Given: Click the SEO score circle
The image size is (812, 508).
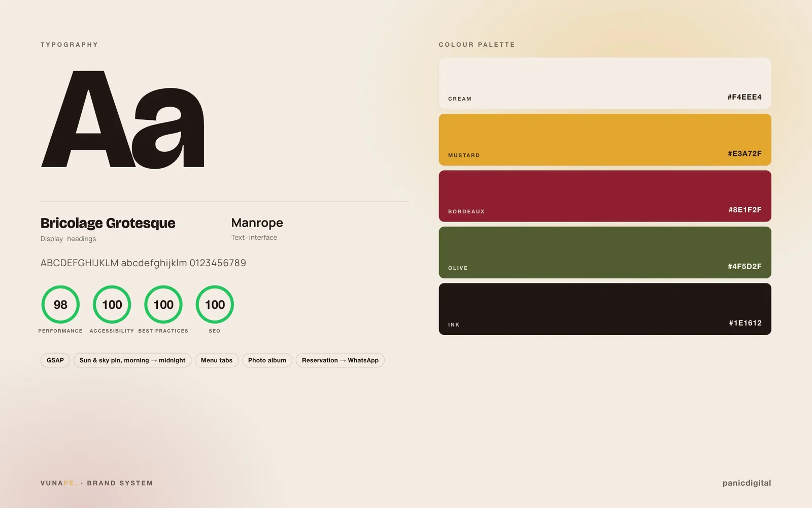Looking at the screenshot, I should click(x=215, y=304).
